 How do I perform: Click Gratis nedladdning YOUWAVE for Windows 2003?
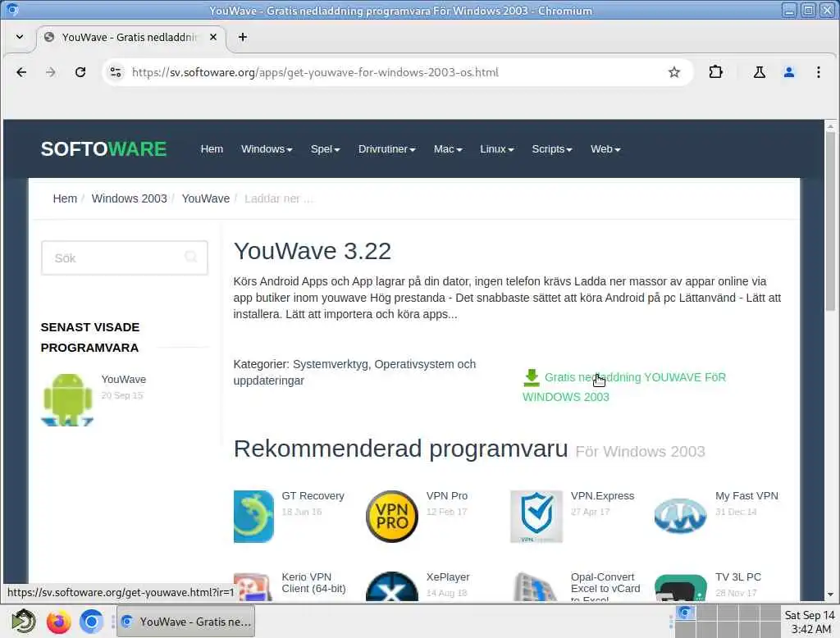[x=624, y=387]
